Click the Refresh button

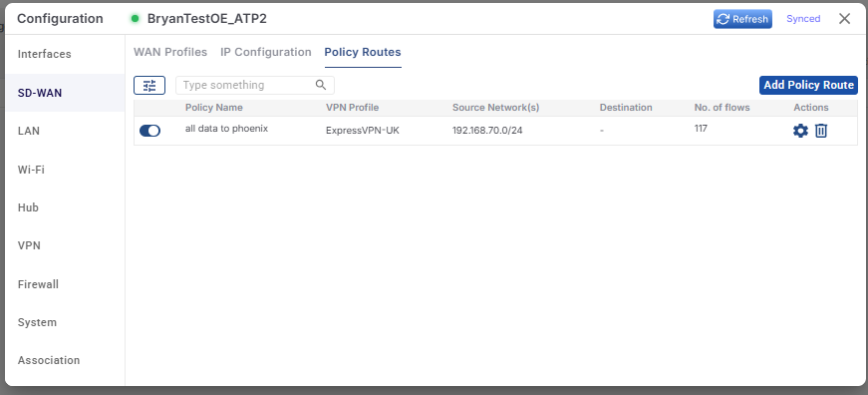(742, 19)
